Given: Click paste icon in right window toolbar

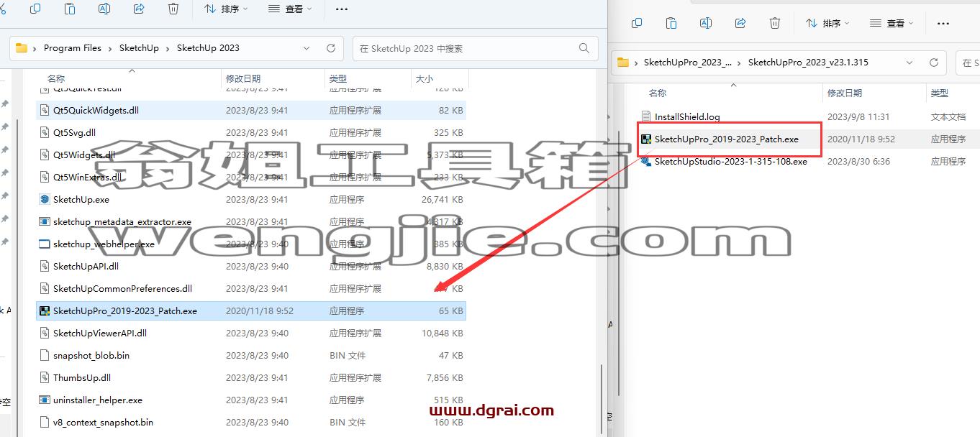Looking at the screenshot, I should [x=671, y=23].
